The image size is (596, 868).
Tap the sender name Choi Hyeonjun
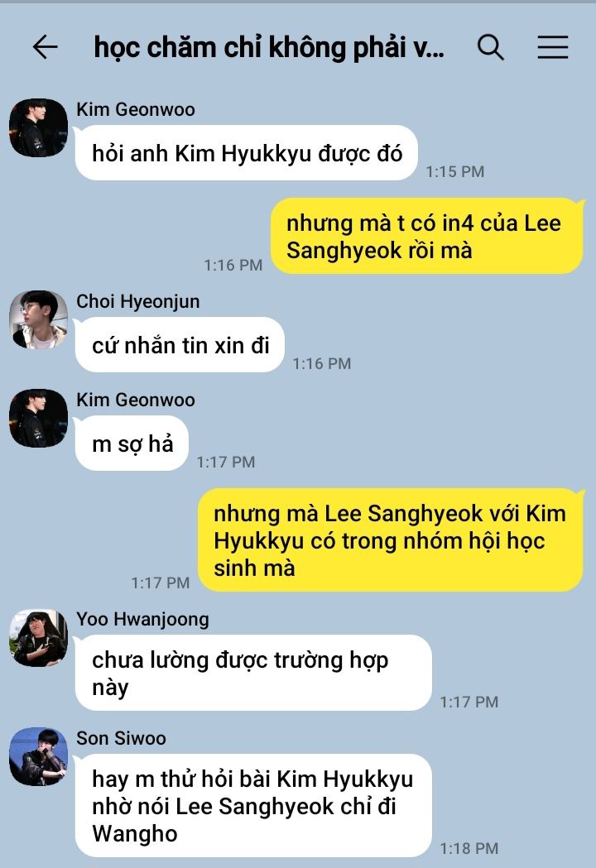138,301
